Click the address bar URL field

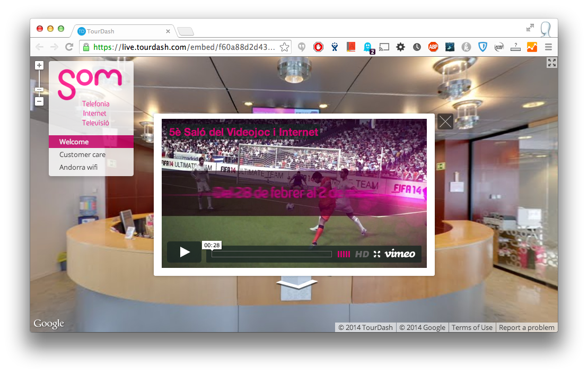184,47
